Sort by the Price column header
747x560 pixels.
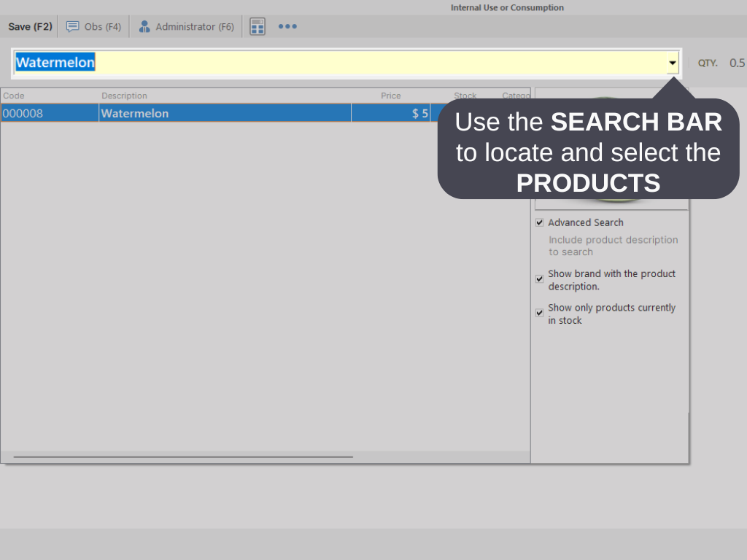[391, 96]
